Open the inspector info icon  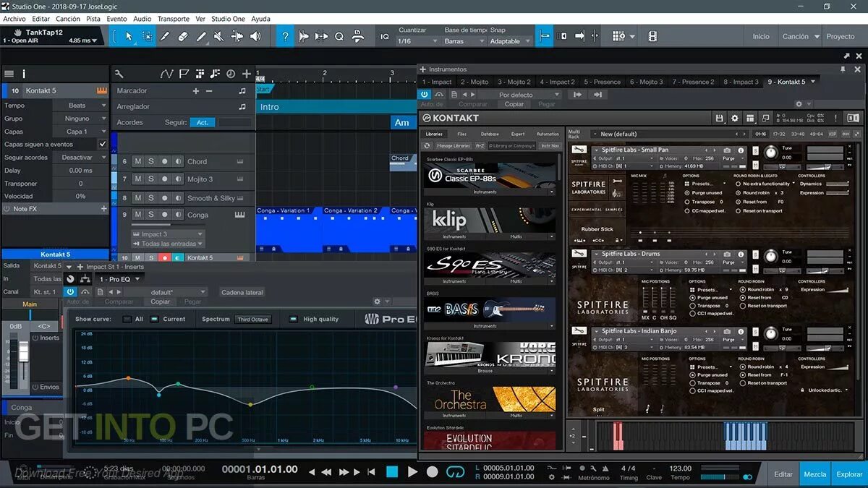coord(24,74)
